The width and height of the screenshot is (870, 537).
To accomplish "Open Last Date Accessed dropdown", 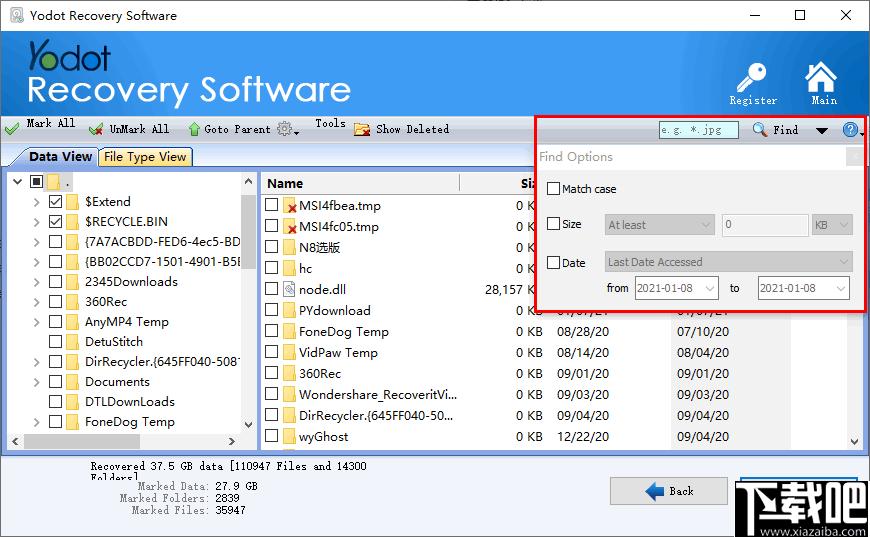I will 729,262.
